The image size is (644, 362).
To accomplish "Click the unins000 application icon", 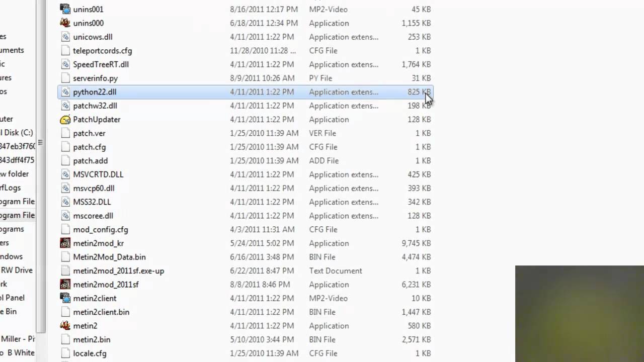I will (65, 23).
